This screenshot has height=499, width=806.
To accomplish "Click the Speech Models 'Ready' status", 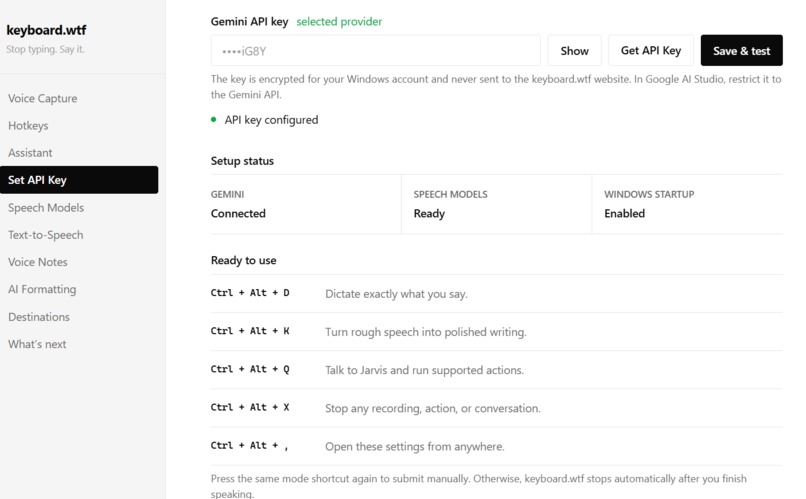I will coord(429,213).
